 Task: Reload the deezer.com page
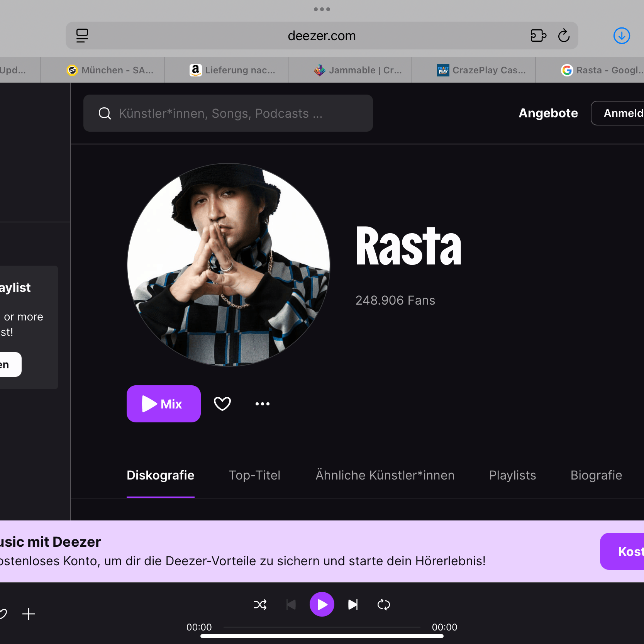[564, 36]
